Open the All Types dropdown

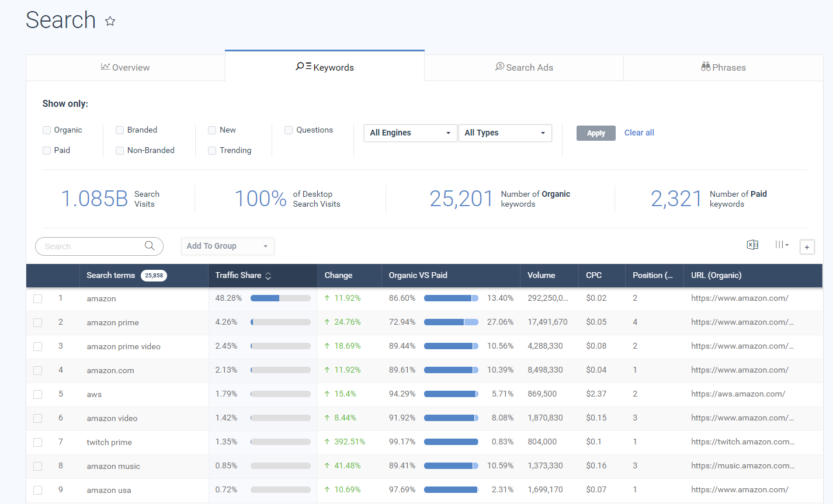point(505,133)
